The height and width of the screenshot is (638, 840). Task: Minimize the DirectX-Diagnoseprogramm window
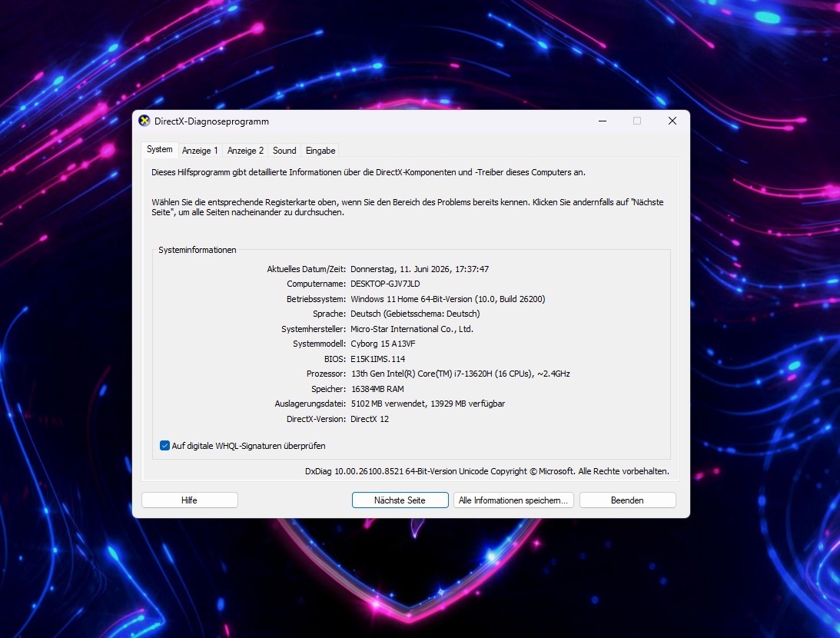(603, 121)
